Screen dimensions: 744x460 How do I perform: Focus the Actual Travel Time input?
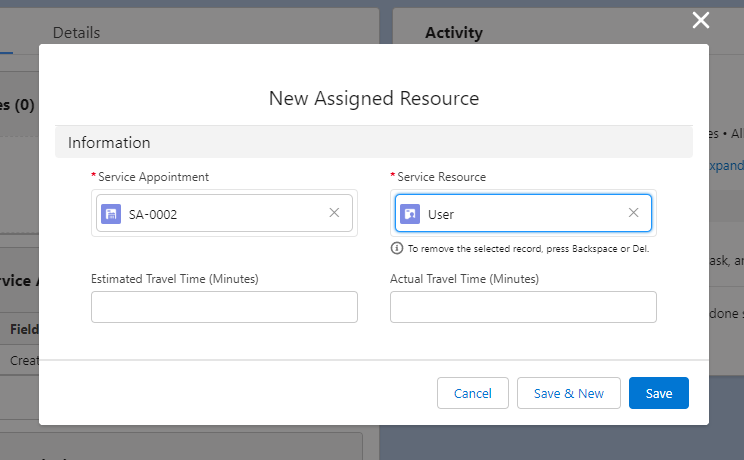click(523, 307)
